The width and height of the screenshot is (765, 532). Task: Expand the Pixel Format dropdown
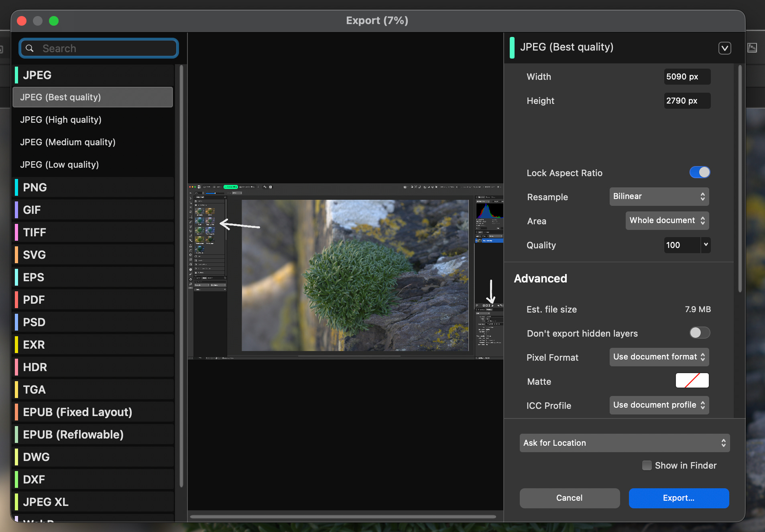point(659,357)
